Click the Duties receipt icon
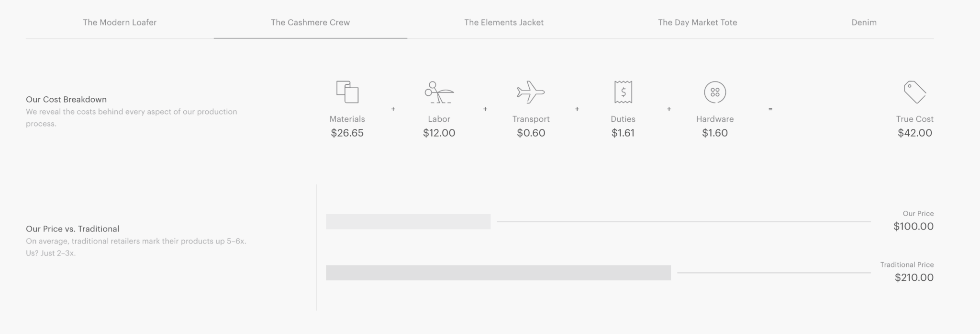Viewport: 980px width, 334px height. pos(623,92)
